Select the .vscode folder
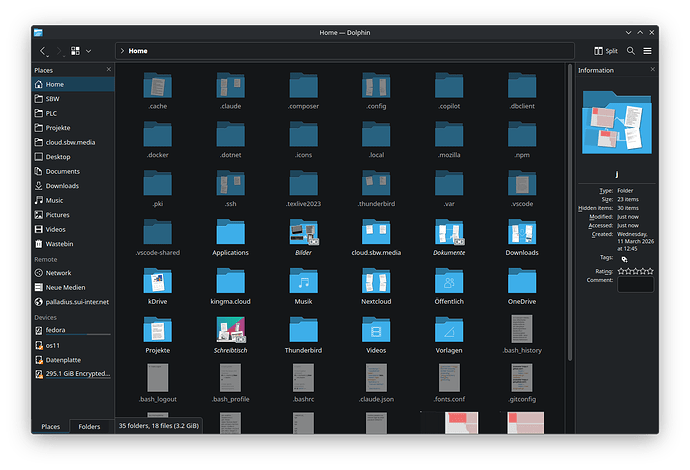Screen dimensions: 690x470 coord(522,188)
